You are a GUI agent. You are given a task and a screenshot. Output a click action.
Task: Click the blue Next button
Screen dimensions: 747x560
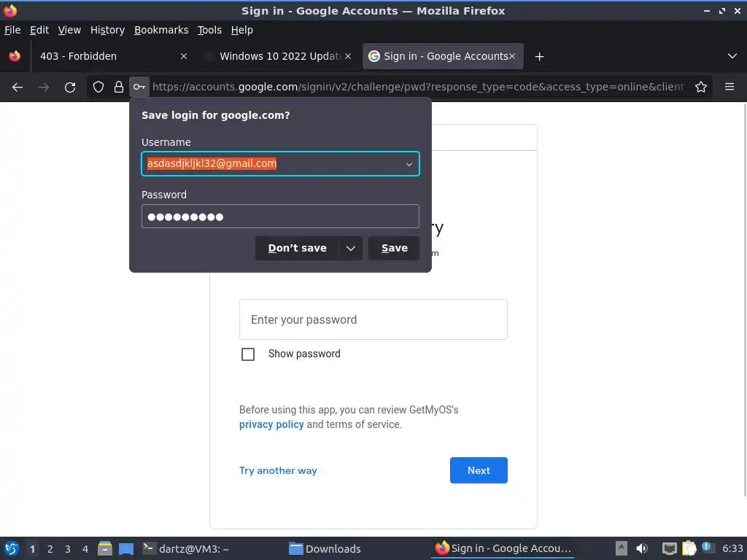click(479, 470)
